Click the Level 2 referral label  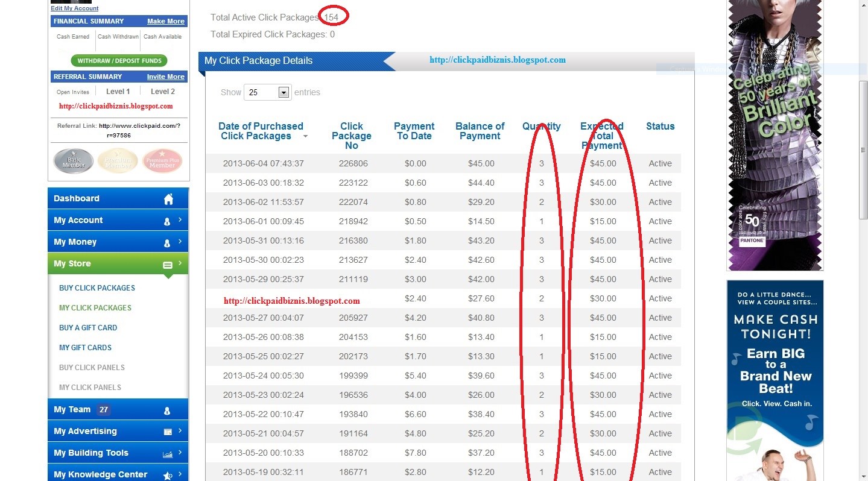(163, 92)
